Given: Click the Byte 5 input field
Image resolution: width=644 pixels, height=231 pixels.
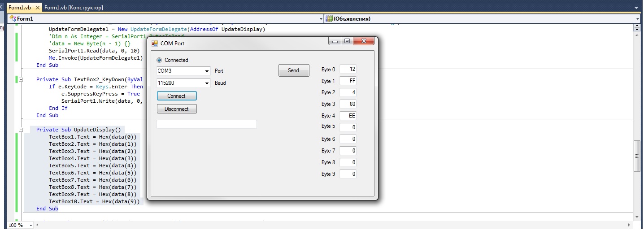Looking at the screenshot, I should (x=348, y=127).
